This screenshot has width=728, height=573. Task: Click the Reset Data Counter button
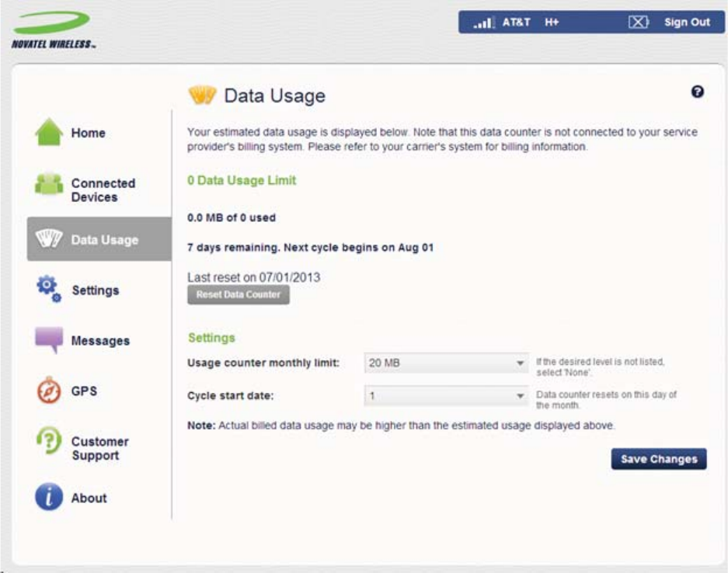239,294
